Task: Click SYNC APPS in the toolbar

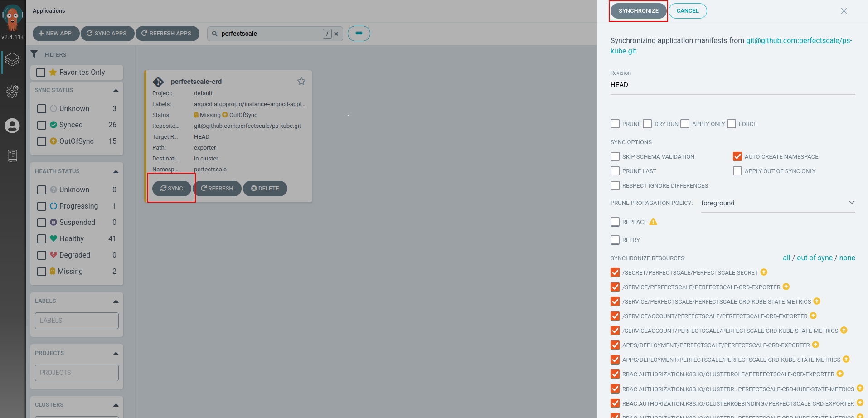Action: [x=107, y=33]
